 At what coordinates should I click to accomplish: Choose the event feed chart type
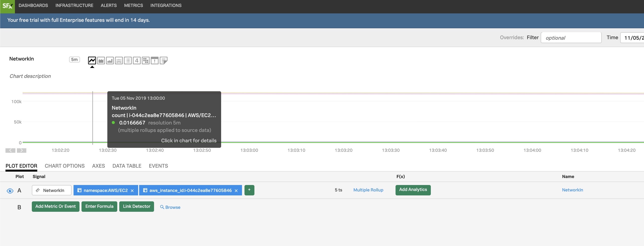tap(155, 60)
